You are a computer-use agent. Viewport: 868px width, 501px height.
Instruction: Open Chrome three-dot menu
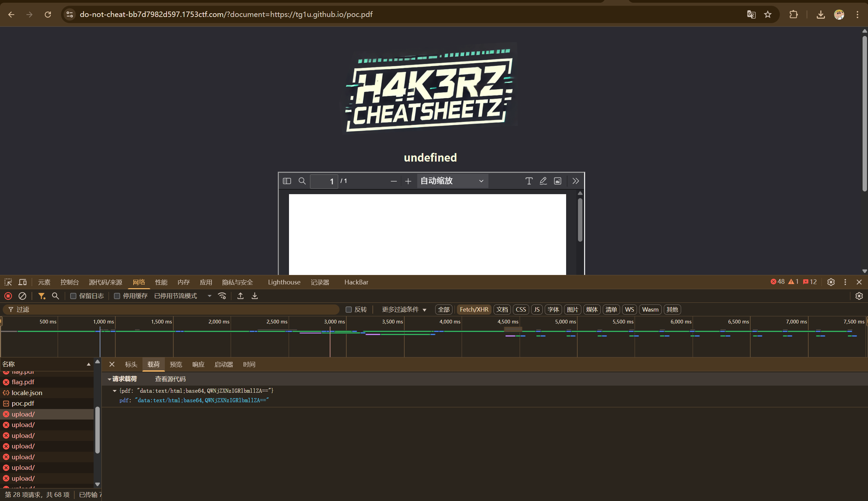coord(857,15)
